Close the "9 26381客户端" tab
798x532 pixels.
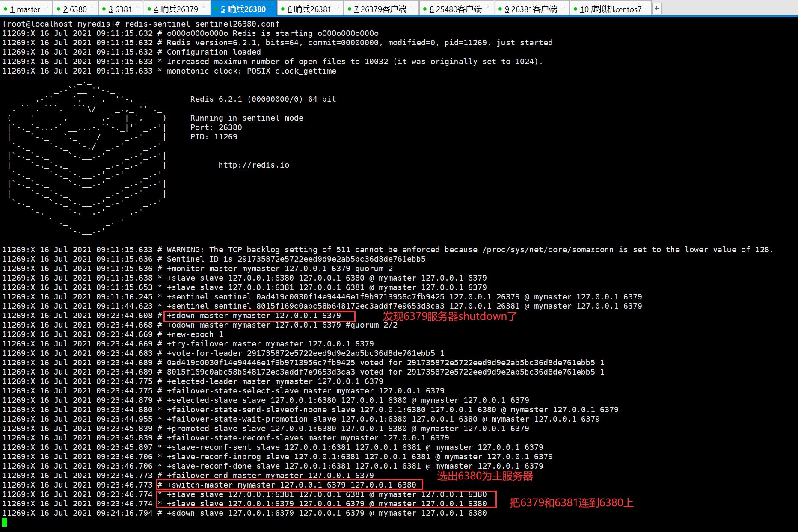tap(564, 7)
